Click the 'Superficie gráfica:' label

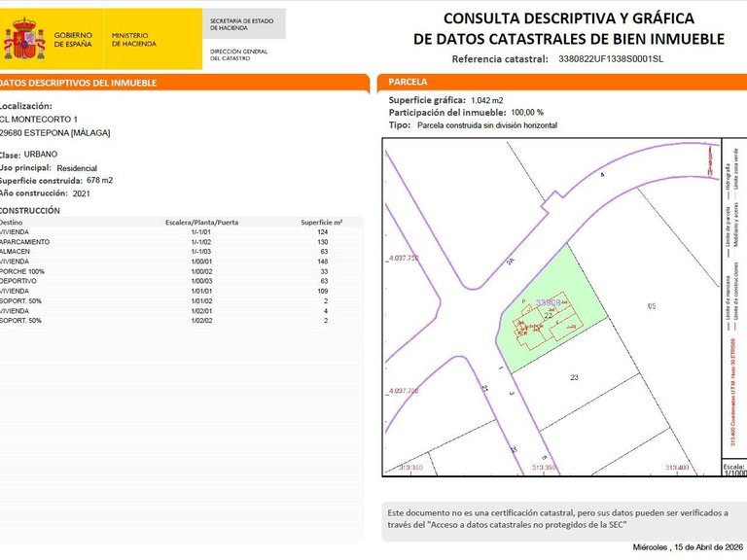tap(427, 100)
